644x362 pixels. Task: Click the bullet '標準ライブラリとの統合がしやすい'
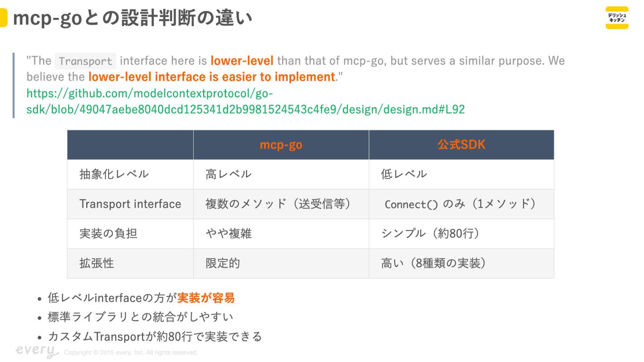[140, 317]
